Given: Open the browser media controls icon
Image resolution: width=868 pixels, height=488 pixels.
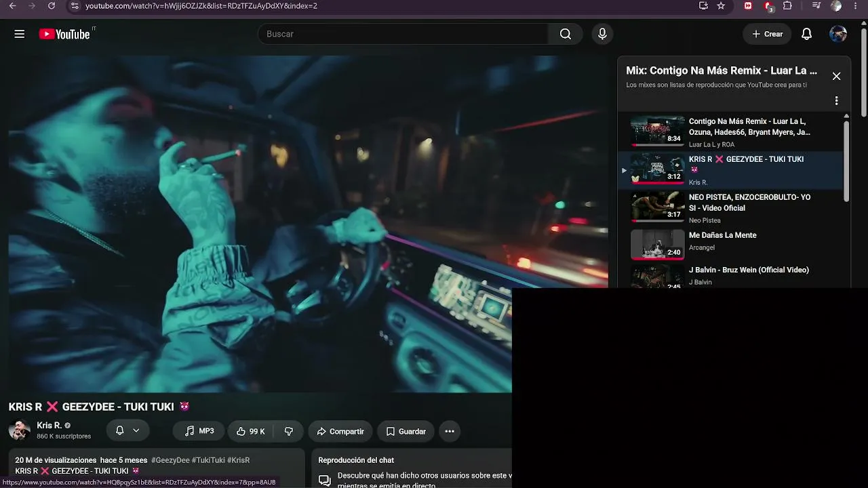Looking at the screenshot, I should click(x=816, y=6).
